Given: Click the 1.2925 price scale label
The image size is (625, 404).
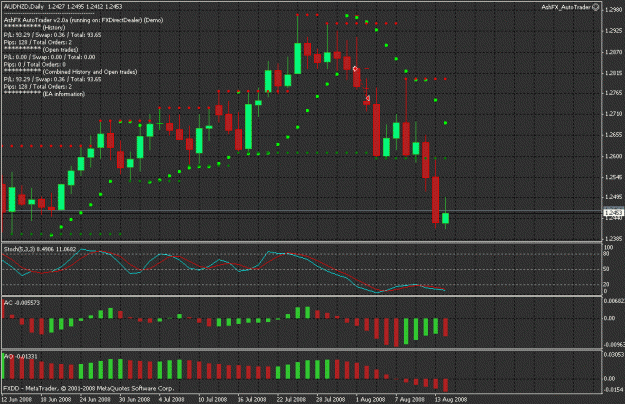Looking at the screenshot, I should tap(613, 31).
